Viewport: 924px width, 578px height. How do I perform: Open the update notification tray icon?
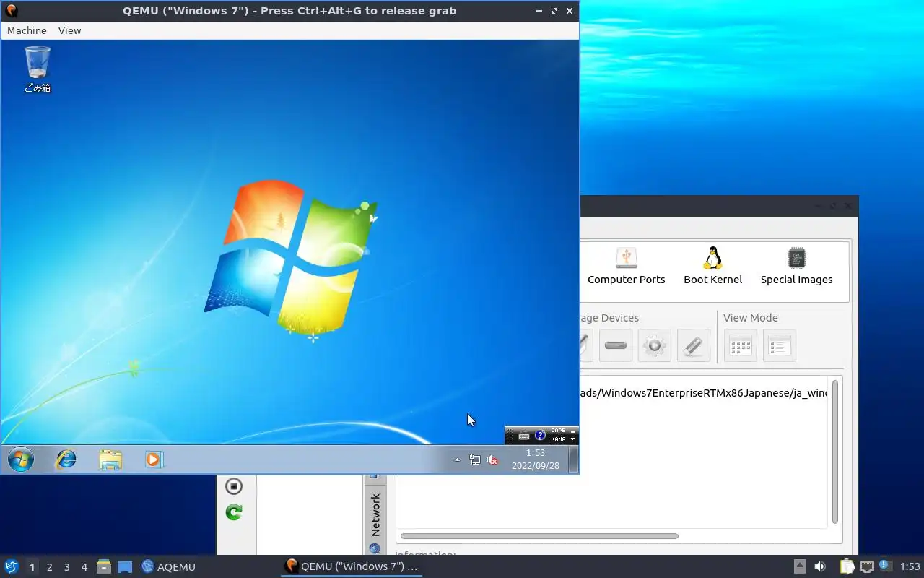[x=886, y=566]
